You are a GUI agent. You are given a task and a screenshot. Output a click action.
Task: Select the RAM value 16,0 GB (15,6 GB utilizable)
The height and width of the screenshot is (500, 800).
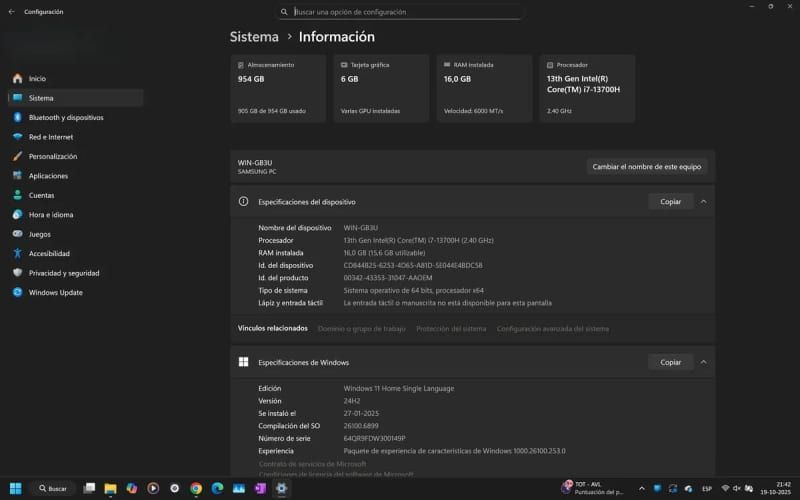pos(384,253)
